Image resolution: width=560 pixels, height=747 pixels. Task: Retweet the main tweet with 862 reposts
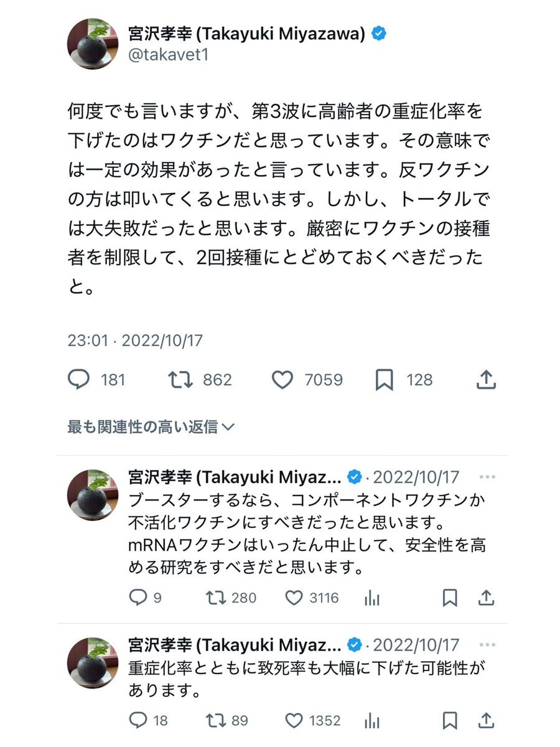pyautogui.click(x=181, y=379)
